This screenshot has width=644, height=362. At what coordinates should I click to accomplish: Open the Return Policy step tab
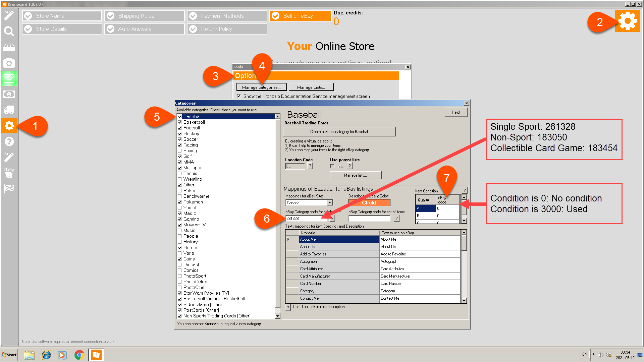pos(227,29)
